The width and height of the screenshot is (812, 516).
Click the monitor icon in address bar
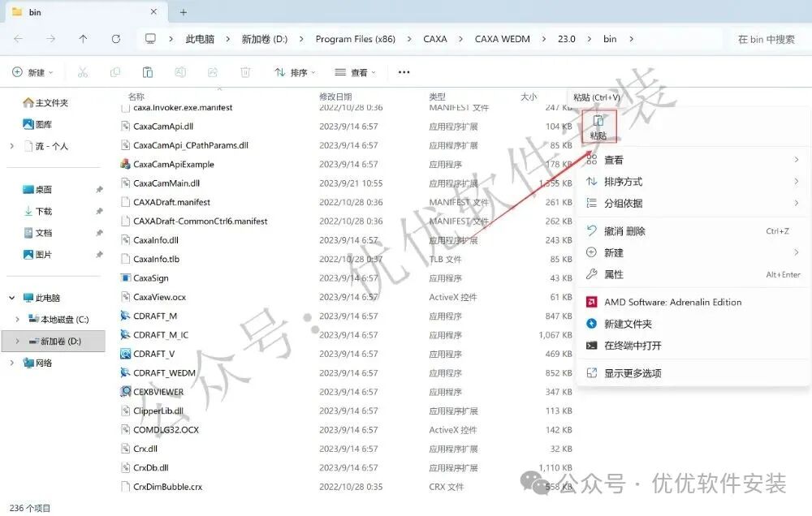[x=150, y=39]
